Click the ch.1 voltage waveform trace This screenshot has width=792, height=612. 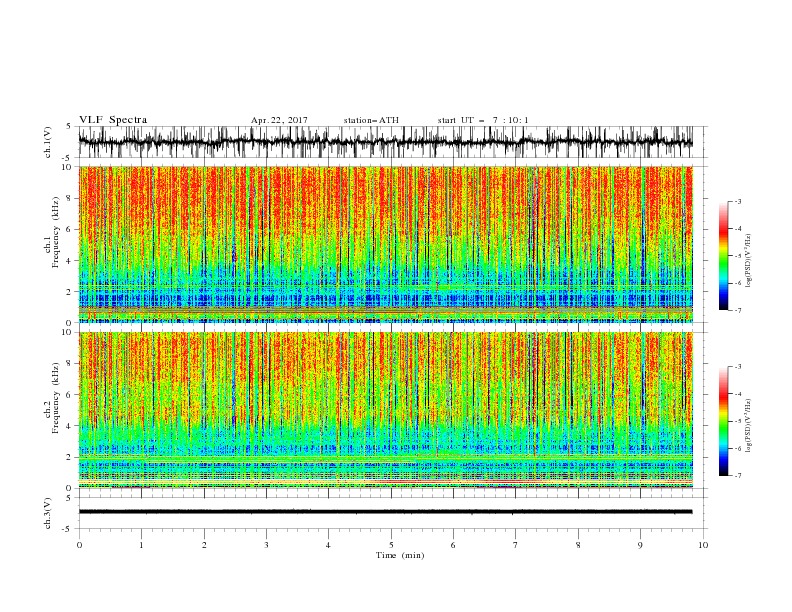click(x=385, y=142)
